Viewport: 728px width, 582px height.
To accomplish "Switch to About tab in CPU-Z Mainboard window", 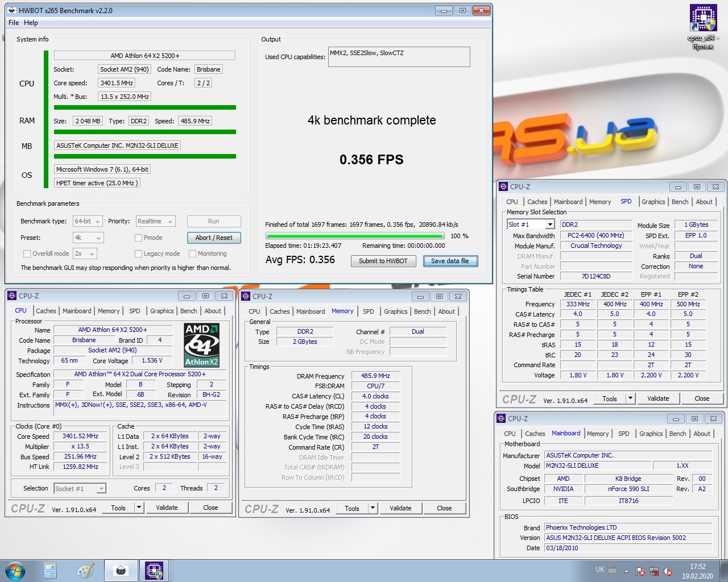I will pyautogui.click(x=702, y=434).
